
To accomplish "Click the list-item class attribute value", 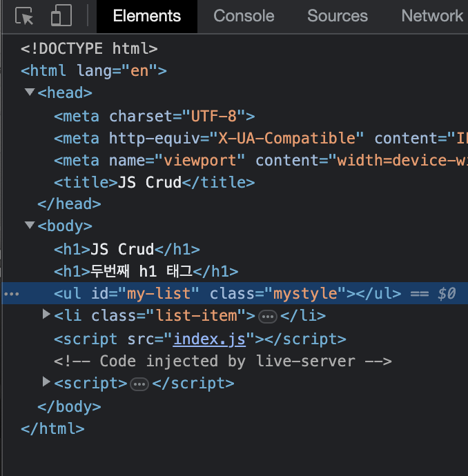I will click(197, 316).
